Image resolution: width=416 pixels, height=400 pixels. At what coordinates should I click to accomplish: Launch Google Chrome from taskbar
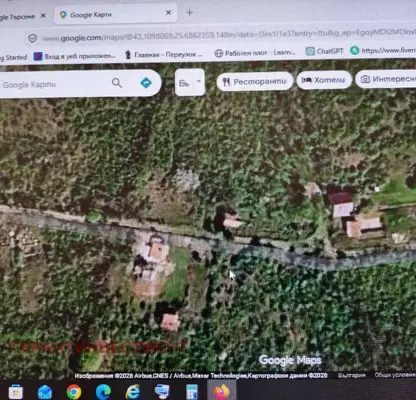coord(74,392)
